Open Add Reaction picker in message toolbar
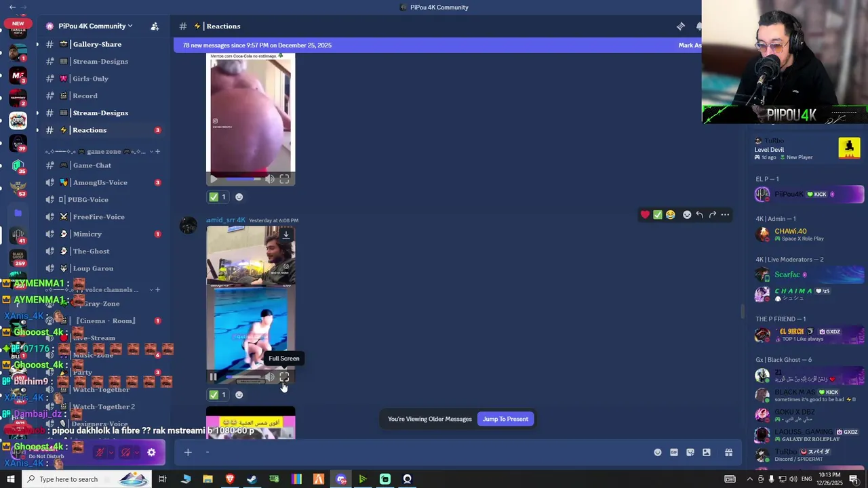868x488 pixels. [x=687, y=215]
